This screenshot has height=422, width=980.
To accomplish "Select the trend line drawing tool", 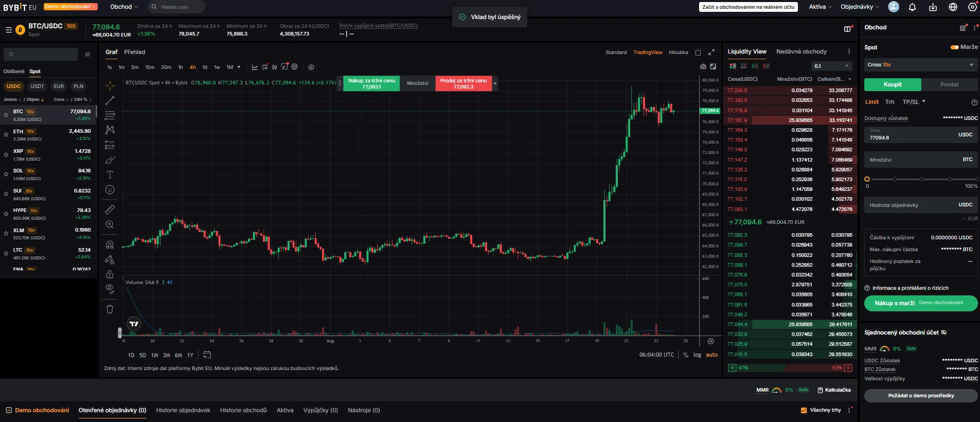I will click(x=110, y=100).
